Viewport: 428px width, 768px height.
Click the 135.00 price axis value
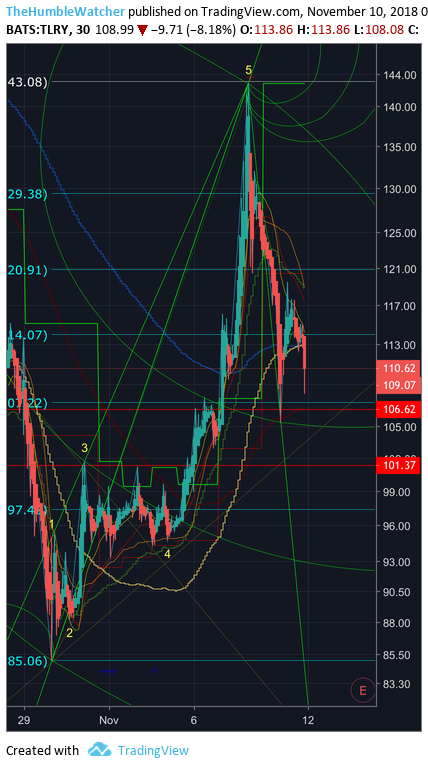click(x=402, y=147)
